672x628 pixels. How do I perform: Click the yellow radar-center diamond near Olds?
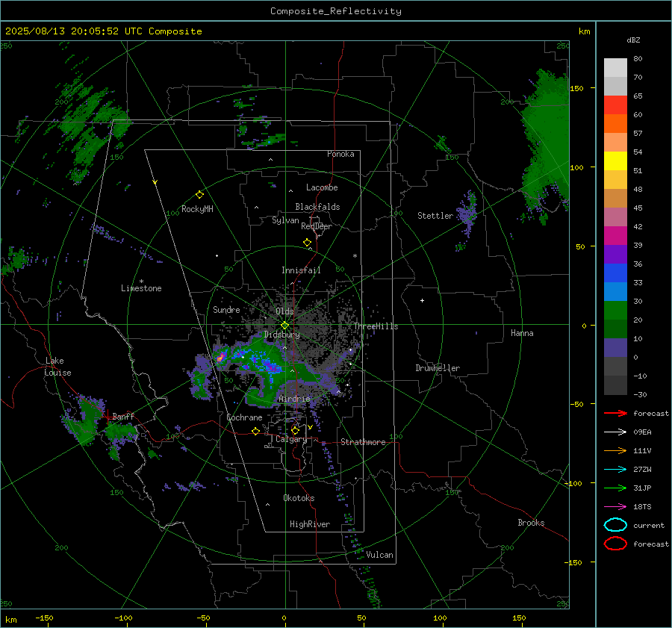click(284, 326)
